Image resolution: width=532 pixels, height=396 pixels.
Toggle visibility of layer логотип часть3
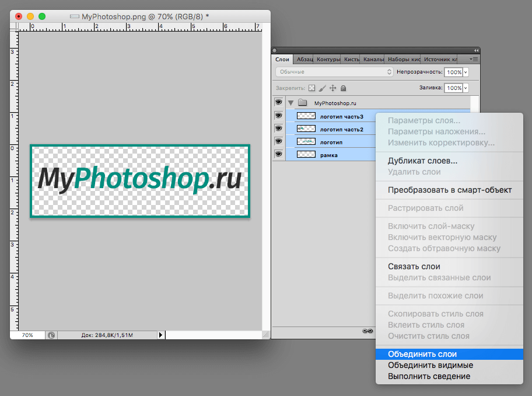pyautogui.click(x=279, y=116)
